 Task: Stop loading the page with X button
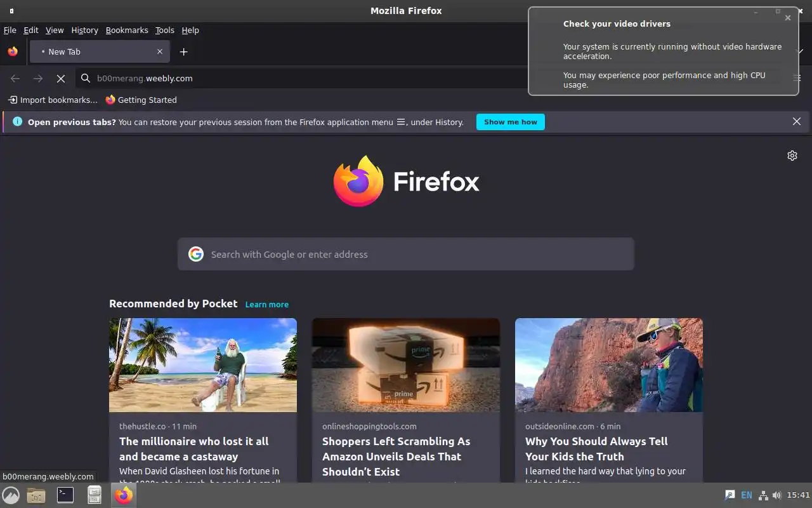pos(61,78)
